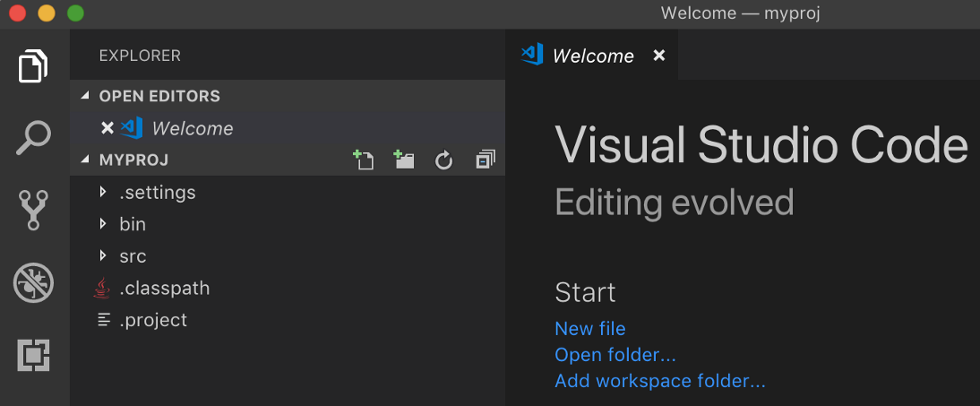Open the .project file
980x406 pixels.
tap(152, 320)
